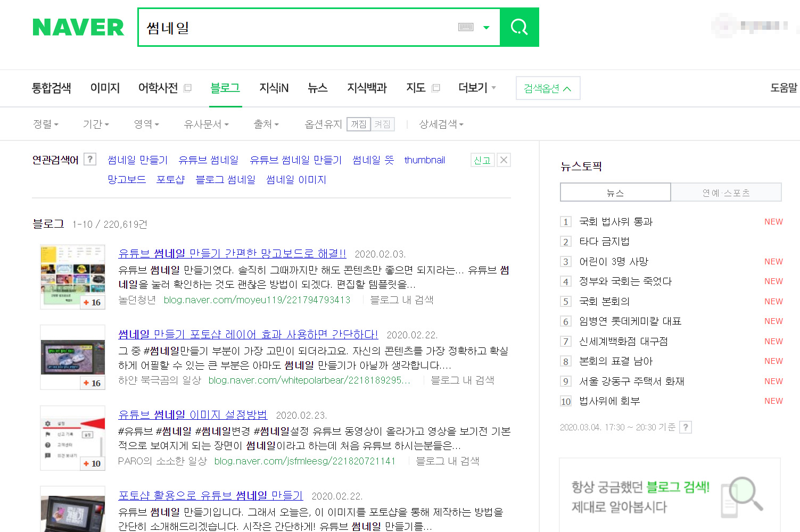
Task: Open thumbnail of 망고보드 blog result
Action: [x=73, y=277]
